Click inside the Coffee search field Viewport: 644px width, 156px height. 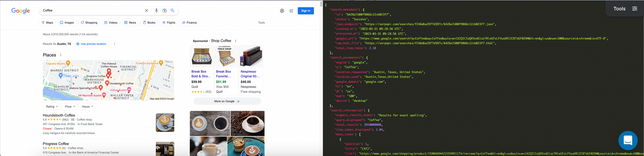point(92,11)
